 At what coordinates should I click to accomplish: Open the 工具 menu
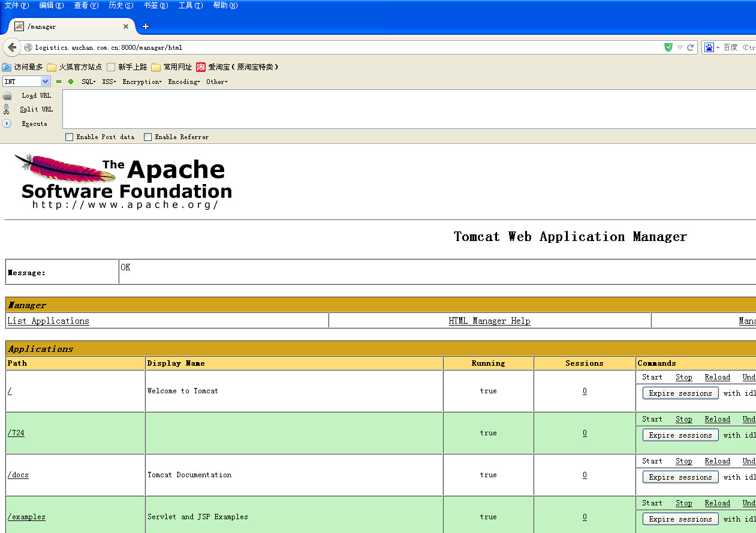[191, 5]
